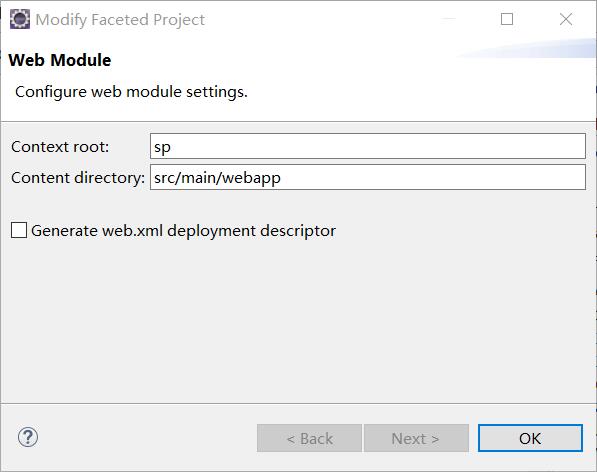Screen dimensions: 597x472
Task: Click the disabled Next button
Action: click(416, 438)
